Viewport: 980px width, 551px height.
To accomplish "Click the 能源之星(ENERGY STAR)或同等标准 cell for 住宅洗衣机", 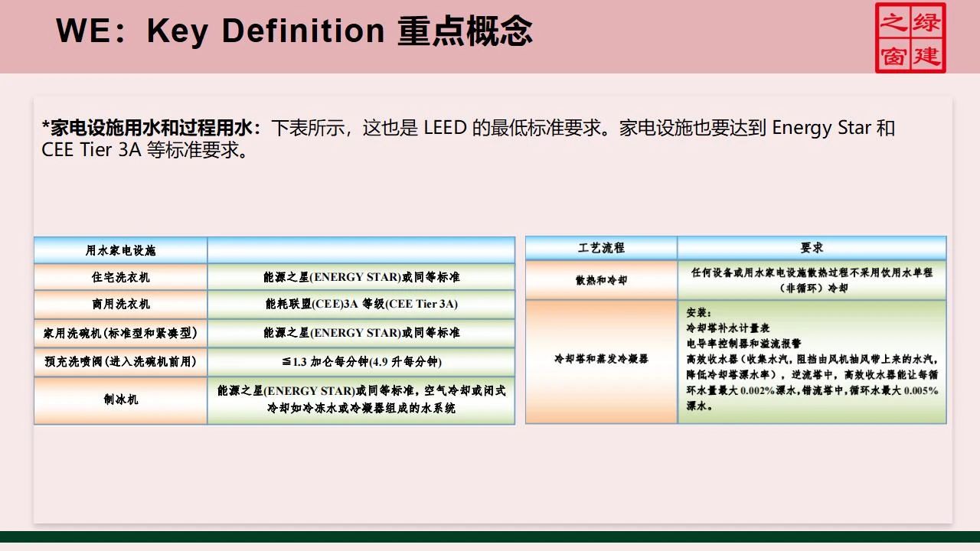I will pyautogui.click(x=361, y=276).
